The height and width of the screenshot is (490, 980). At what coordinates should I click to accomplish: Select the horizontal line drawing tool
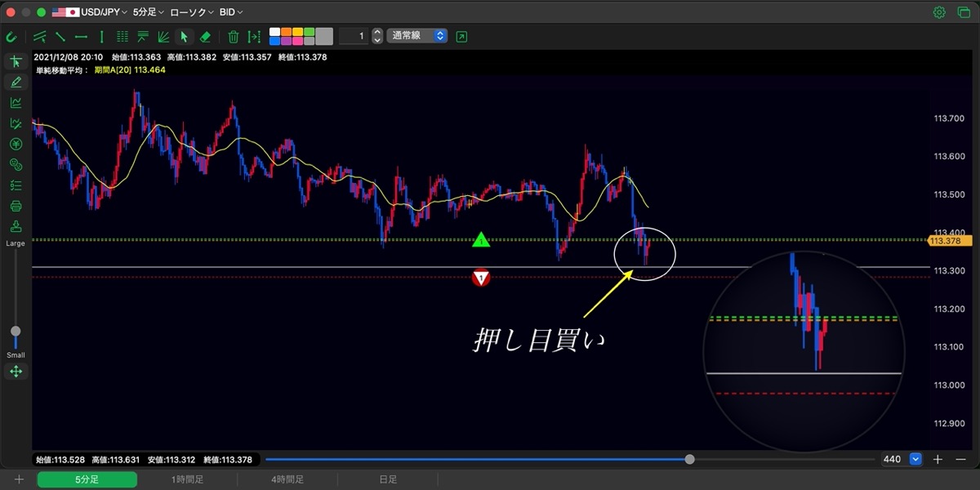coord(81,37)
